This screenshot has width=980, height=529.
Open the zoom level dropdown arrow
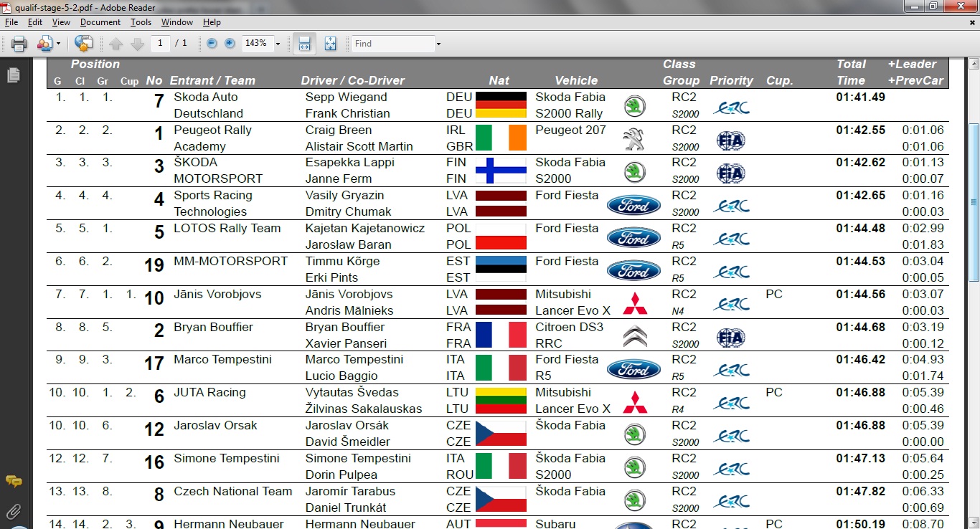coord(278,44)
